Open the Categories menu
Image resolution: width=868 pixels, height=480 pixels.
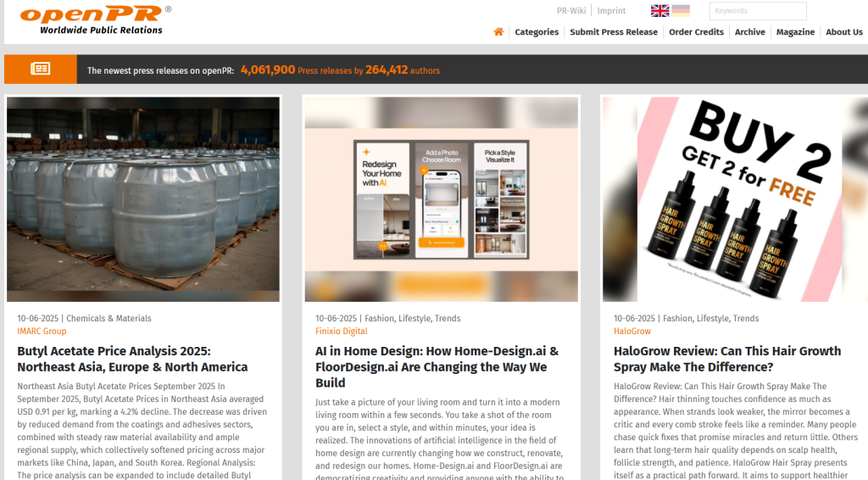click(537, 32)
